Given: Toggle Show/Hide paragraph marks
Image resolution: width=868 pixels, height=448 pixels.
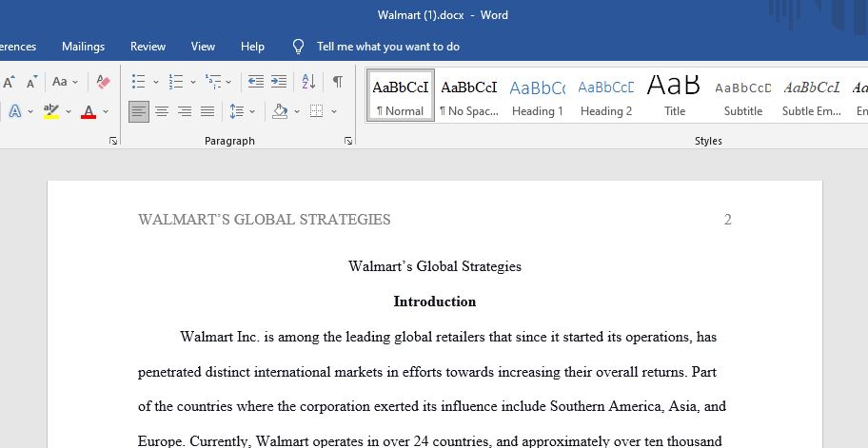Looking at the screenshot, I should coord(337,82).
